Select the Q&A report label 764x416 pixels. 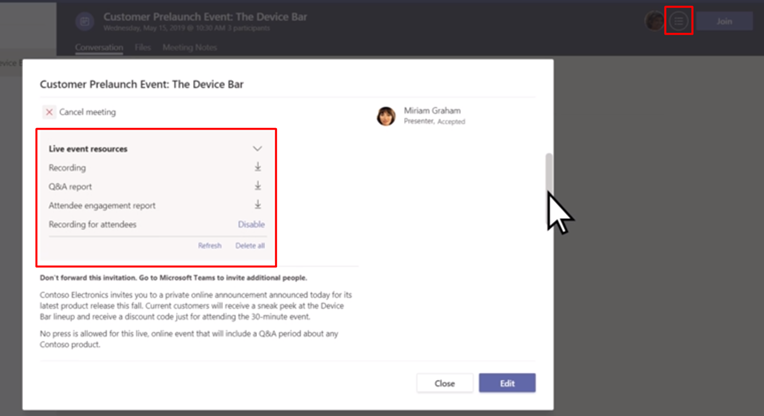(70, 187)
